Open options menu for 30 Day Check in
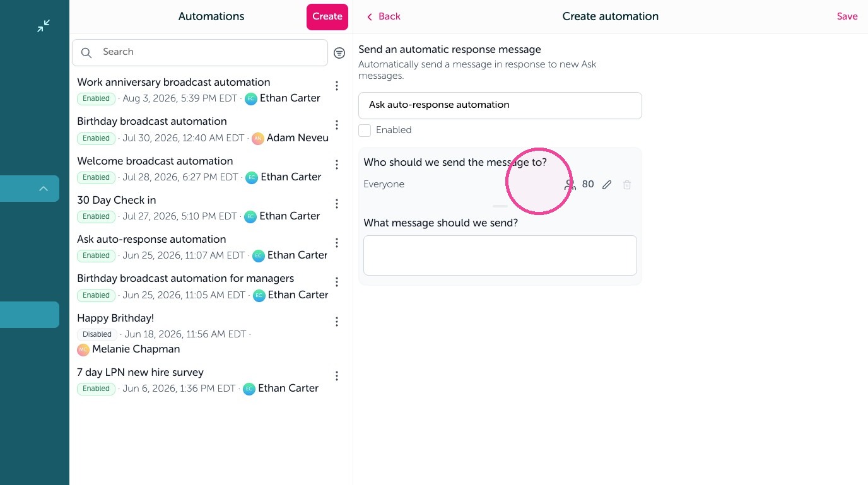The width and height of the screenshot is (868, 485). [337, 204]
